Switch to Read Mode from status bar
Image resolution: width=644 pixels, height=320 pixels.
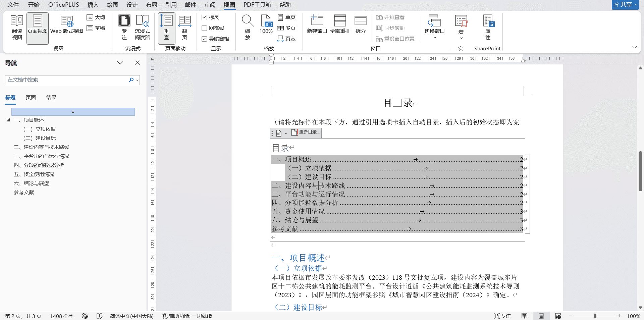[x=524, y=316]
